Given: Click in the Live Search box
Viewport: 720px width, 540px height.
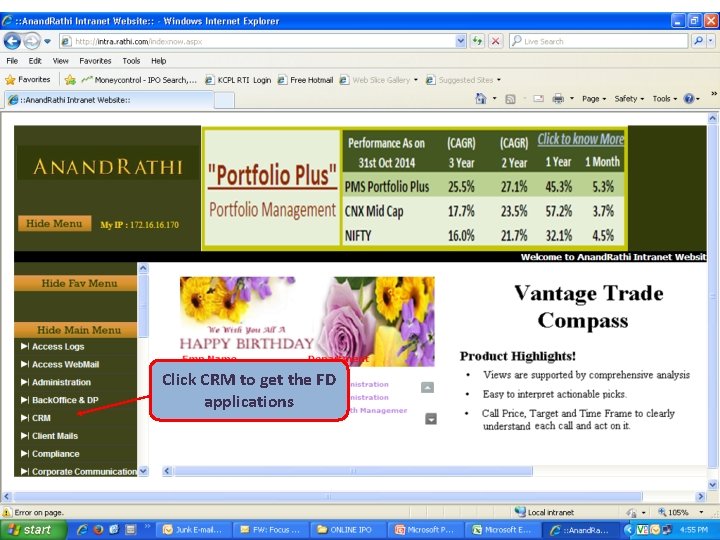Looking at the screenshot, I should [598, 41].
